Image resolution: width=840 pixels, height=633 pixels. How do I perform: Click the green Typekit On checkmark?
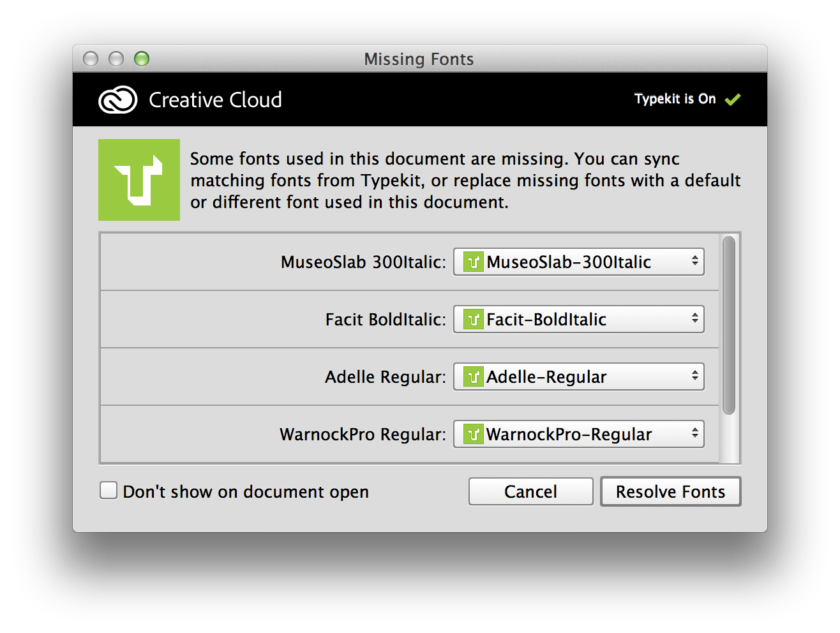733,99
